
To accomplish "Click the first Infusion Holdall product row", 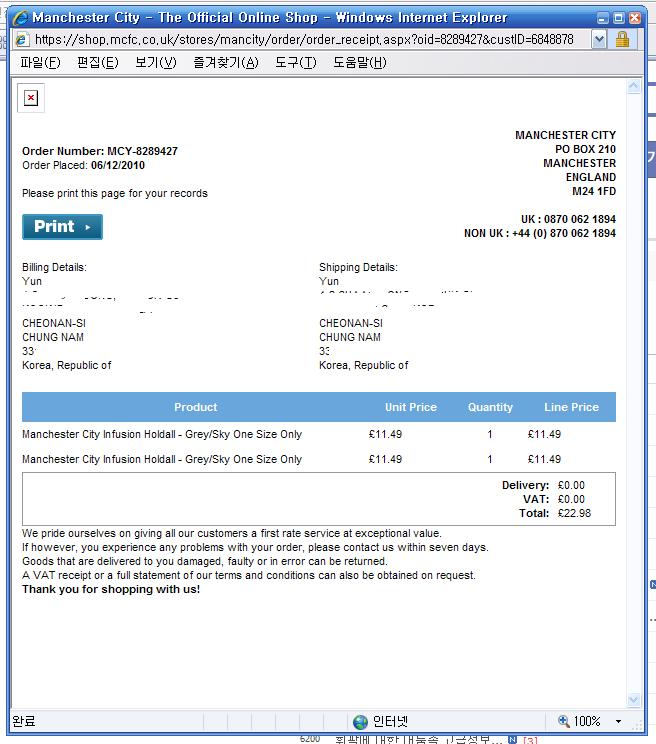I will [319, 434].
